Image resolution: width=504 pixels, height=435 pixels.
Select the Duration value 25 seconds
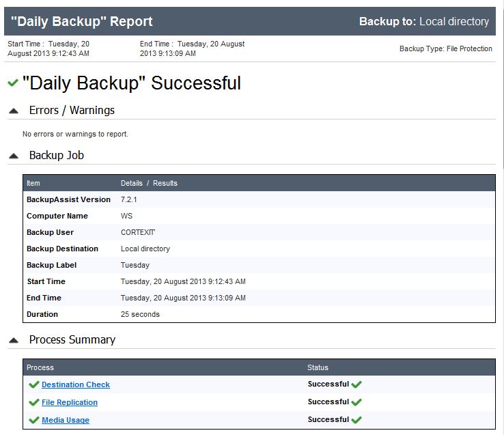(x=140, y=314)
